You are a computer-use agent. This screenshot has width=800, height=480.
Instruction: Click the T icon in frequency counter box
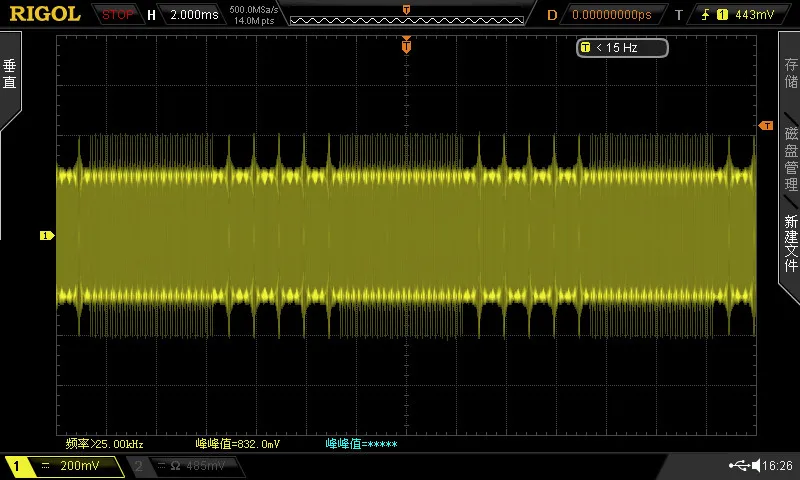click(x=585, y=47)
